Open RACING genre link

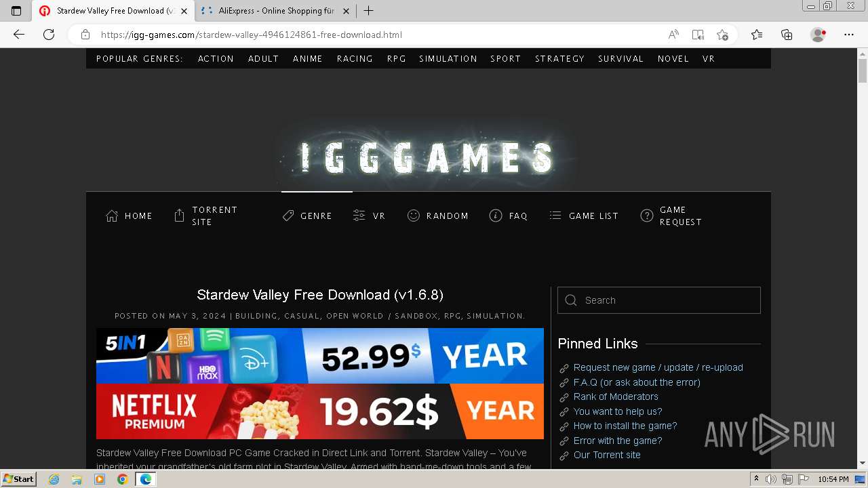[x=355, y=59]
